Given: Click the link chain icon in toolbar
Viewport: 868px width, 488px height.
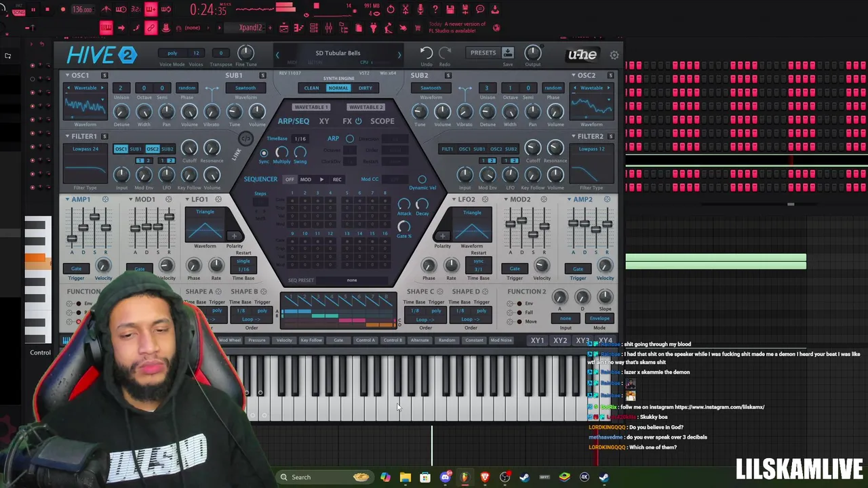Looking at the screenshot, I should coord(151,28).
